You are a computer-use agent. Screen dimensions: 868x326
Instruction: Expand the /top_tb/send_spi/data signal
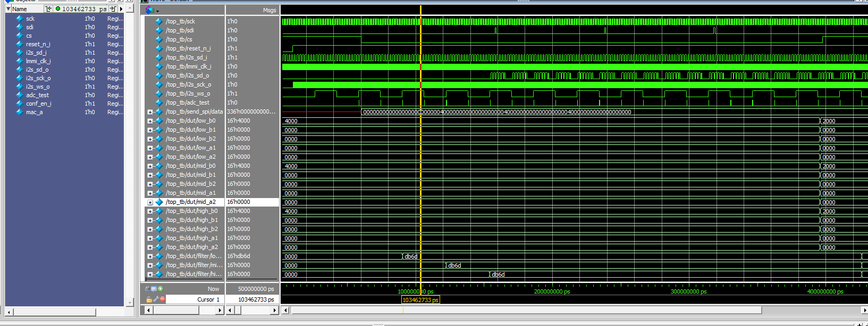[150, 112]
